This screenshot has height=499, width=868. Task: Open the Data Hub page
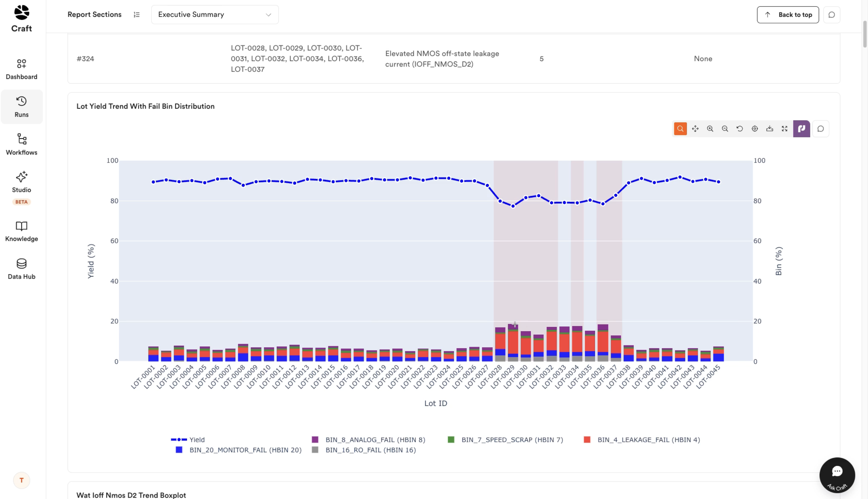(22, 269)
